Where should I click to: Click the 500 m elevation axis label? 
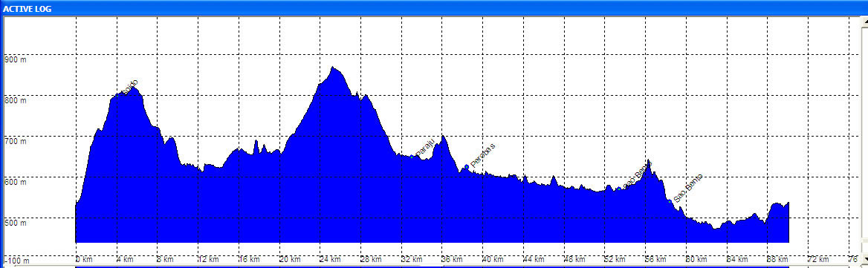click(x=16, y=223)
